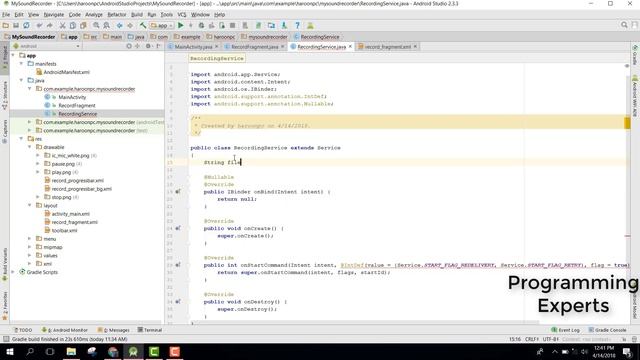The width and height of the screenshot is (640, 360).
Task: Select activity_main.xml layout file
Action: [71, 214]
